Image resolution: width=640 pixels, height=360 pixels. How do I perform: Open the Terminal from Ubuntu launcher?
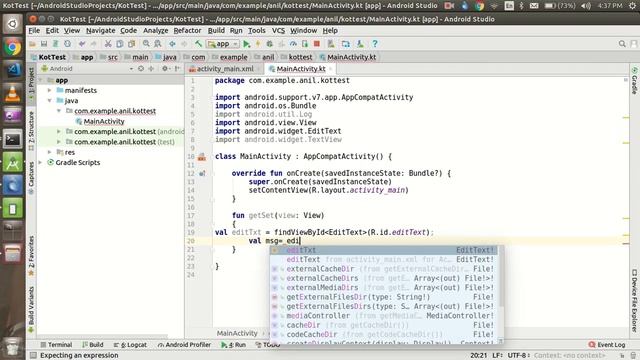(13, 140)
